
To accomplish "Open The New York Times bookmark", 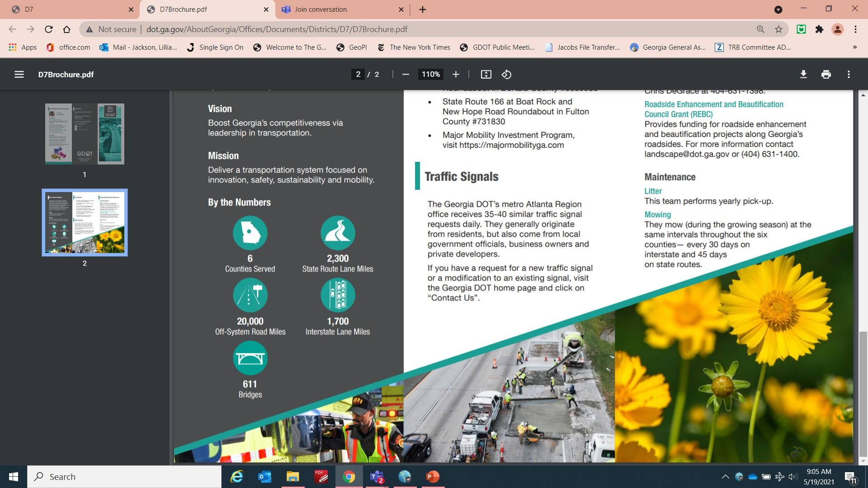I will click(x=414, y=47).
